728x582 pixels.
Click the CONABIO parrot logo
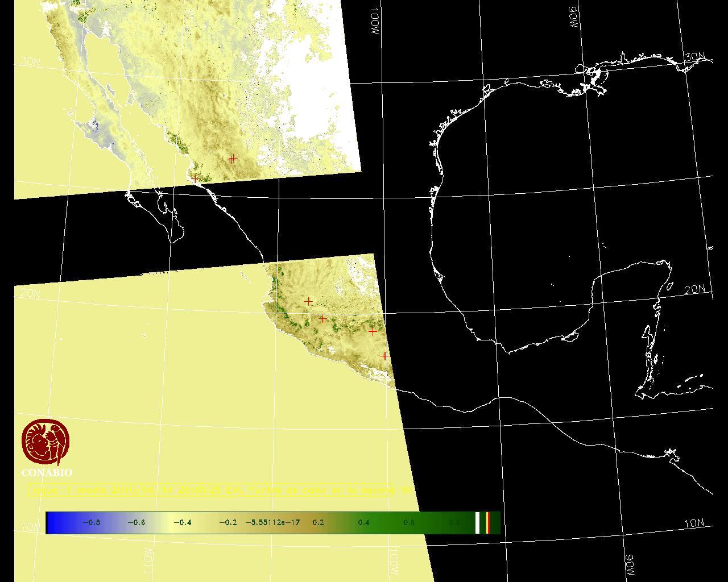pyautogui.click(x=45, y=442)
